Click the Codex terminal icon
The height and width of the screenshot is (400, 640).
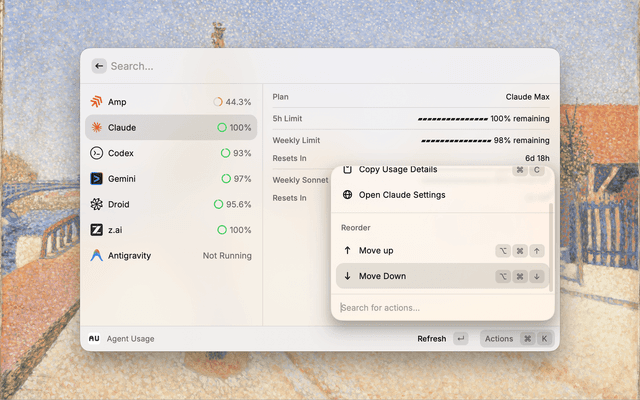click(x=96, y=153)
